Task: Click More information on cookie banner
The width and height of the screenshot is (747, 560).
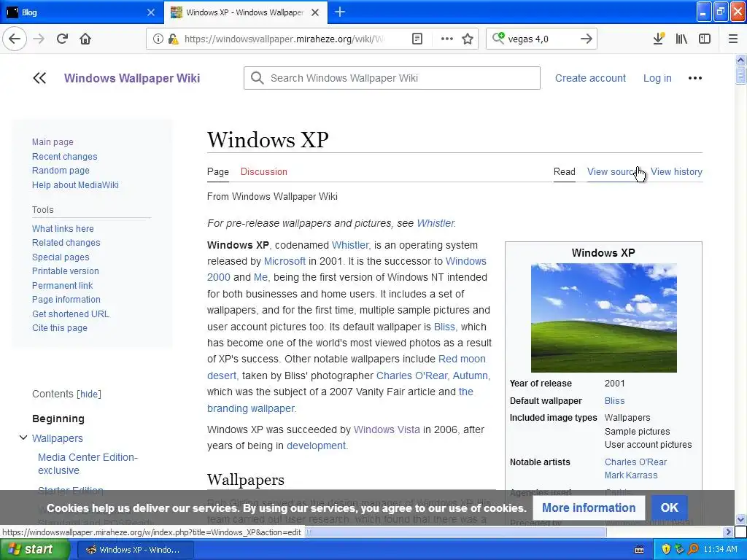Action: (589, 507)
